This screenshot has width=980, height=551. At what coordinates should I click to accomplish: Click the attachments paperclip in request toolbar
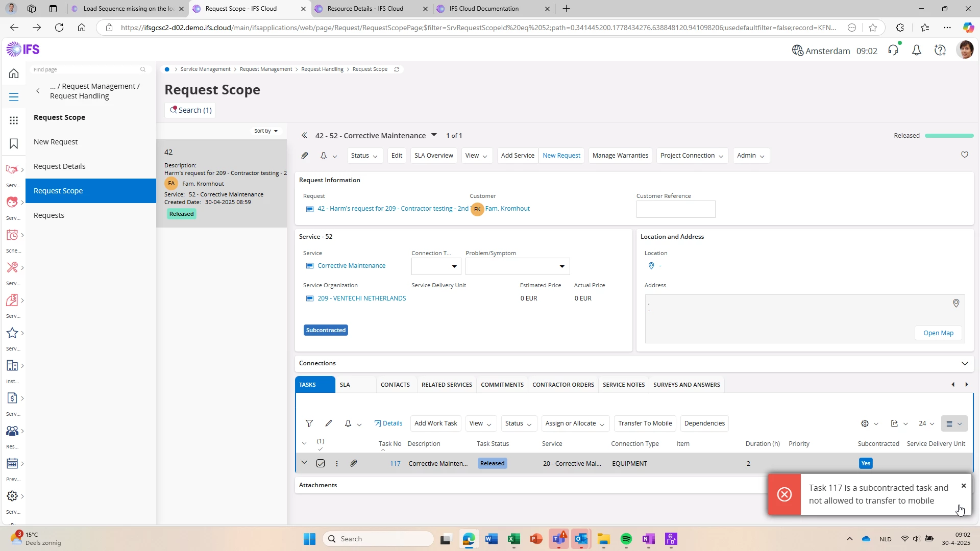(x=305, y=156)
